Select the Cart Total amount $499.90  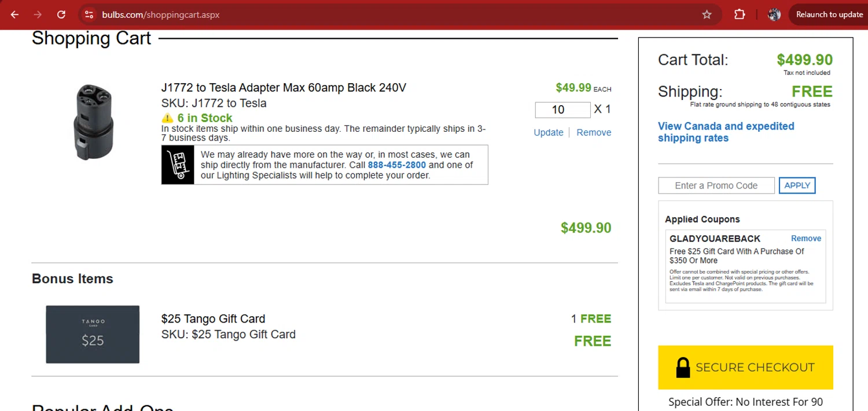pyautogui.click(x=805, y=60)
